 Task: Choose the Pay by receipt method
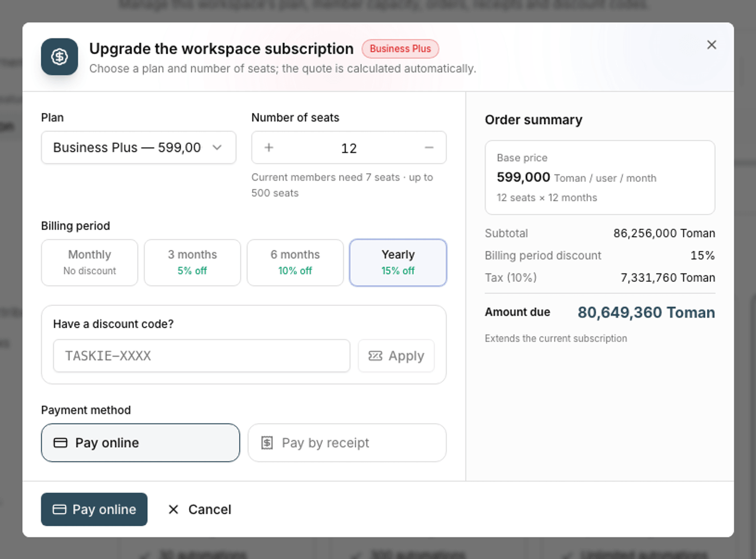tap(347, 443)
